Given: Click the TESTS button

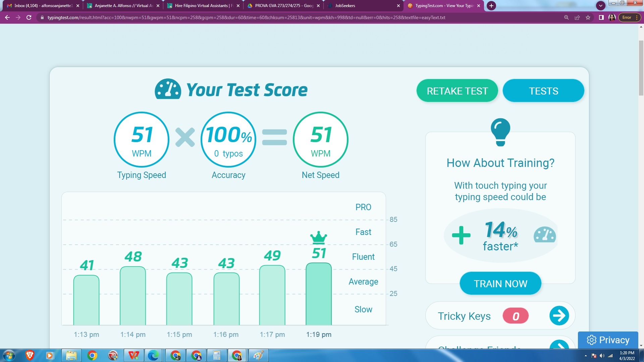Looking at the screenshot, I should pyautogui.click(x=543, y=91).
